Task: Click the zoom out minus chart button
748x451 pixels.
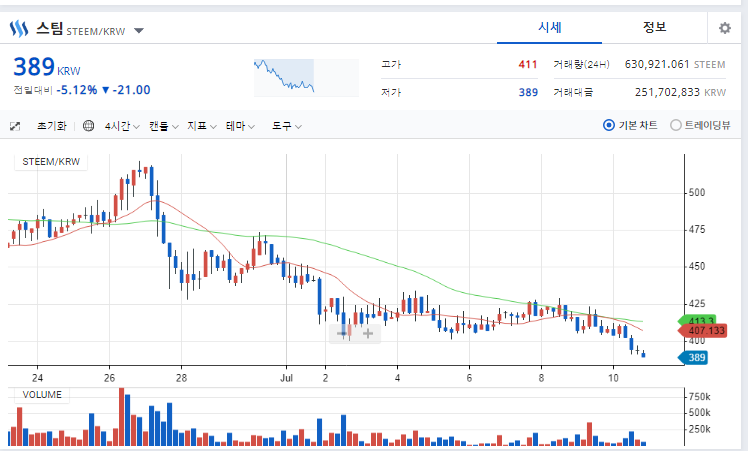Action: click(342, 333)
